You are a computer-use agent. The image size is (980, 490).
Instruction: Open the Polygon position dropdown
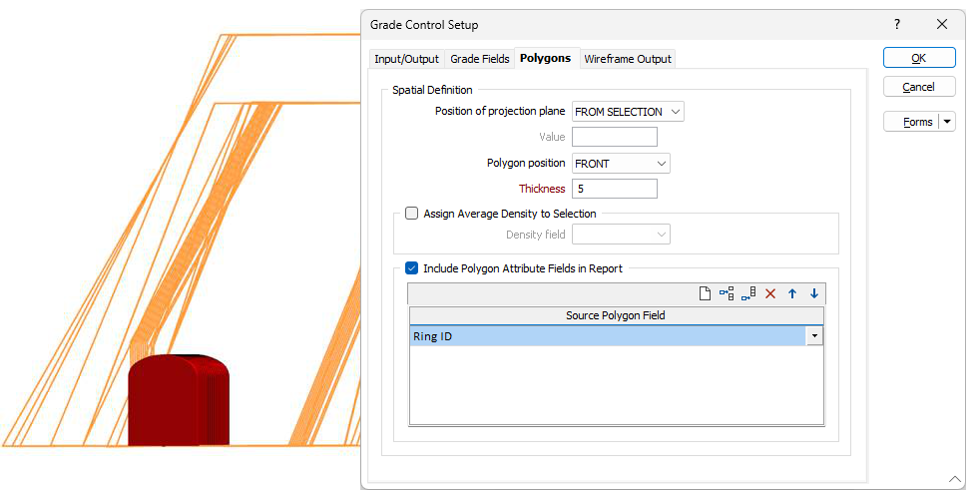[x=622, y=164]
